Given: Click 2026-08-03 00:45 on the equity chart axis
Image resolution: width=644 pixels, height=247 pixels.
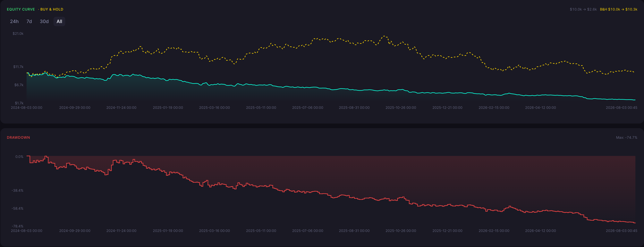Looking at the screenshot, I should coord(622,108).
